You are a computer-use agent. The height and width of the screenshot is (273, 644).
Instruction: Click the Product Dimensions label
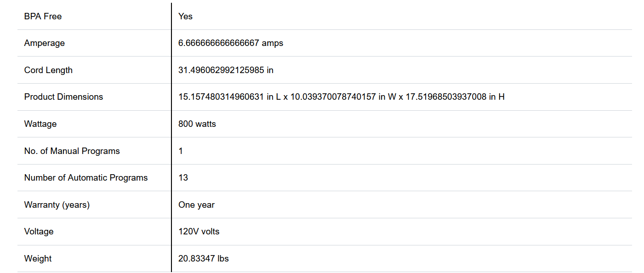click(63, 97)
